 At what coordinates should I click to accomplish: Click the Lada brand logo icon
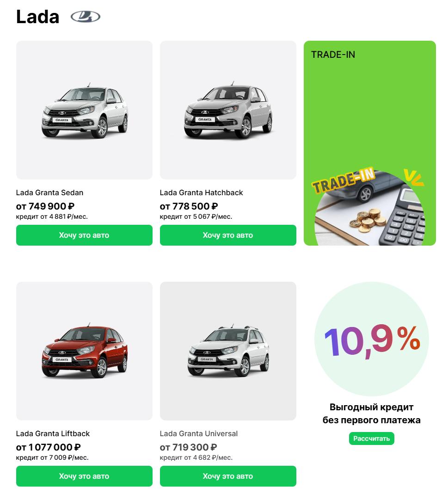point(86,17)
